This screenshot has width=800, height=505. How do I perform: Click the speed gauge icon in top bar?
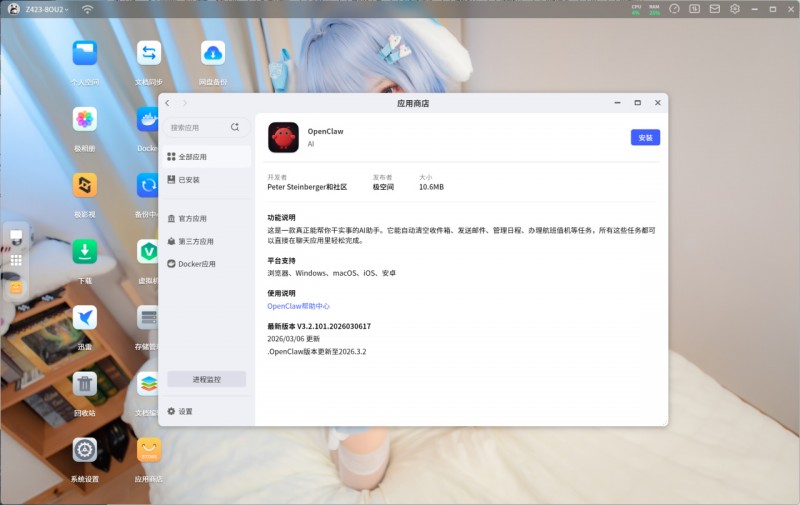(674, 9)
